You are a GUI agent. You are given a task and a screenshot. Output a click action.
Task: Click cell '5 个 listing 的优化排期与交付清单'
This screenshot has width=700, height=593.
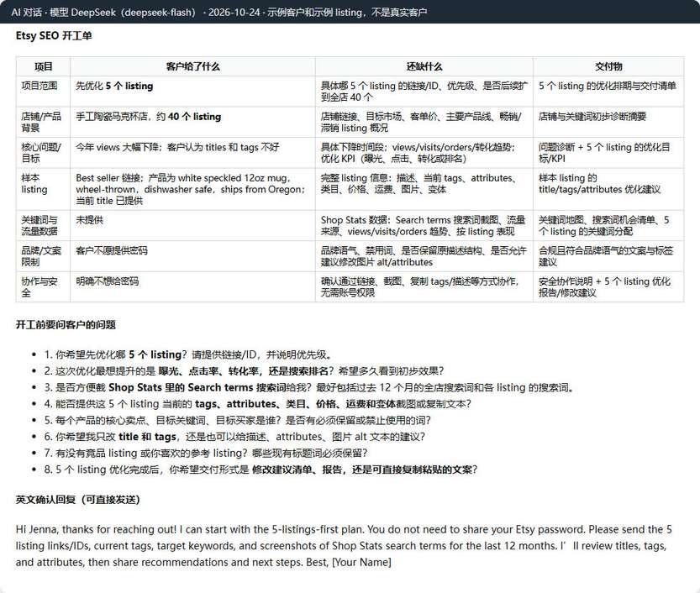tap(608, 92)
